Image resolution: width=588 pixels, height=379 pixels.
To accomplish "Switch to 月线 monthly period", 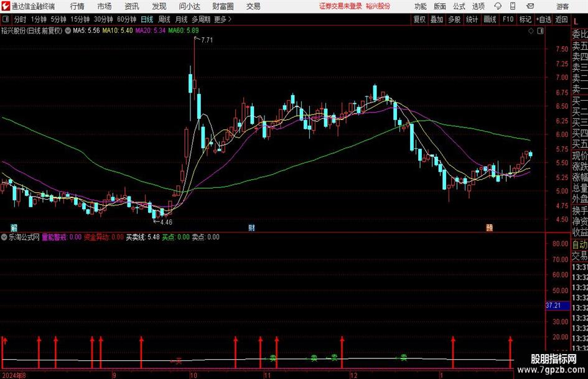I will (x=182, y=19).
